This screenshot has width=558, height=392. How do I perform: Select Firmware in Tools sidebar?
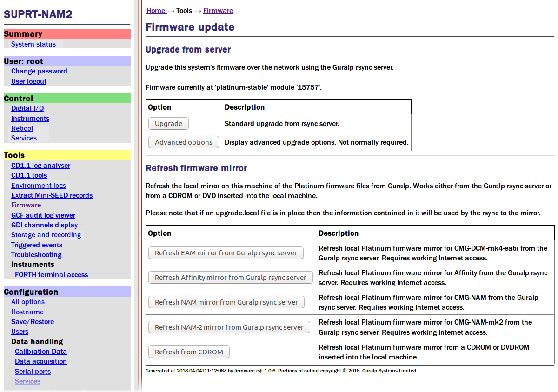tap(26, 205)
